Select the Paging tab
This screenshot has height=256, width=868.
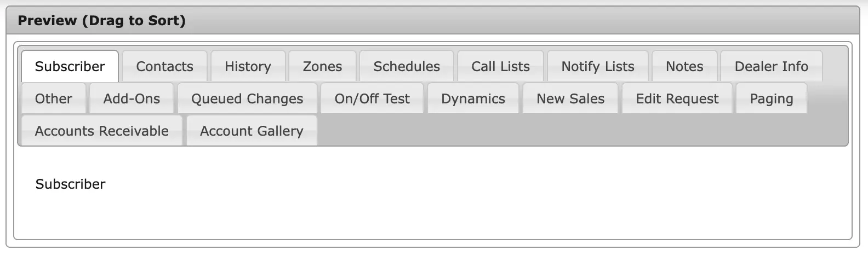772,98
